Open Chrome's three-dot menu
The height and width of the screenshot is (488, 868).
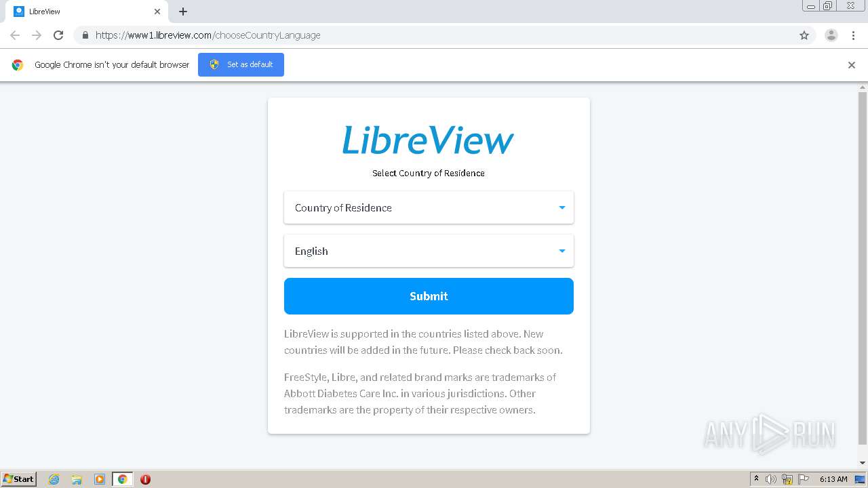click(853, 35)
